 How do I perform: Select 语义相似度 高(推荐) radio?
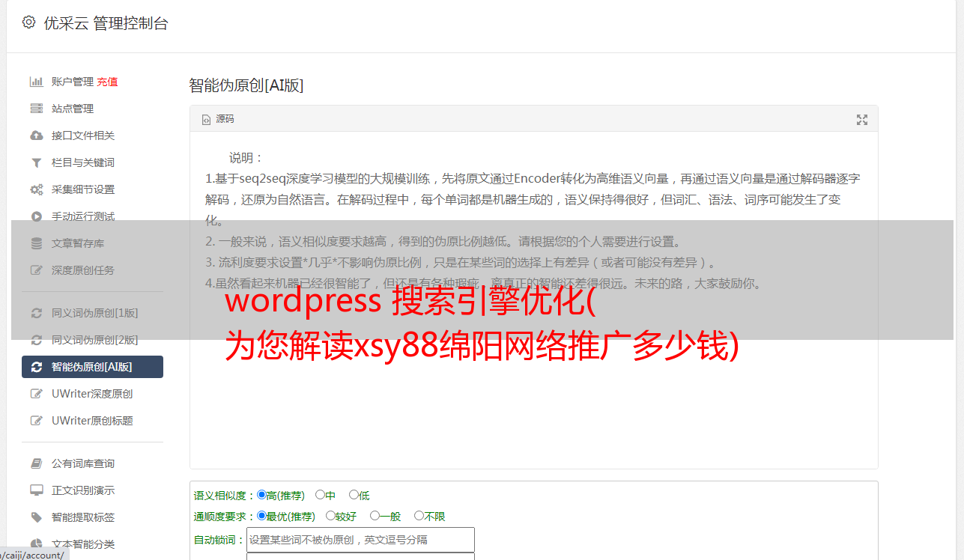261,495
